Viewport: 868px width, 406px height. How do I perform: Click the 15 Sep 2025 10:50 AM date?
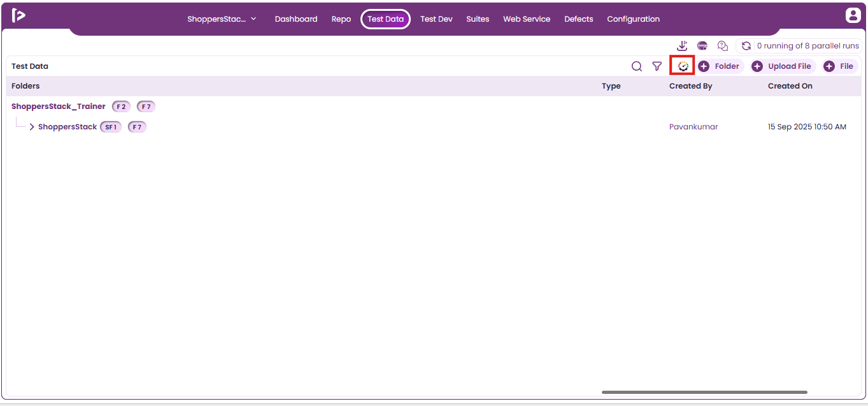(x=807, y=127)
